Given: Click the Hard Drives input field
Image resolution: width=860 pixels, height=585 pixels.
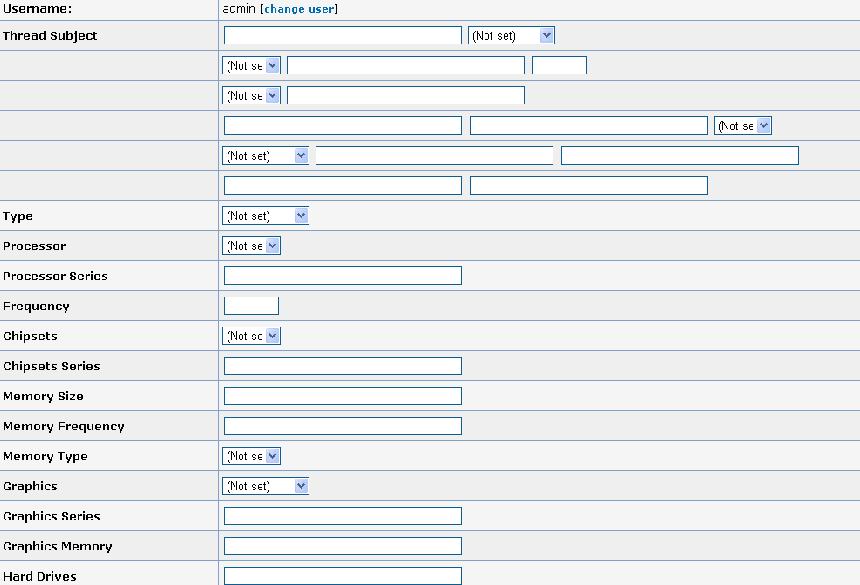Looking at the screenshot, I should (x=342, y=576).
